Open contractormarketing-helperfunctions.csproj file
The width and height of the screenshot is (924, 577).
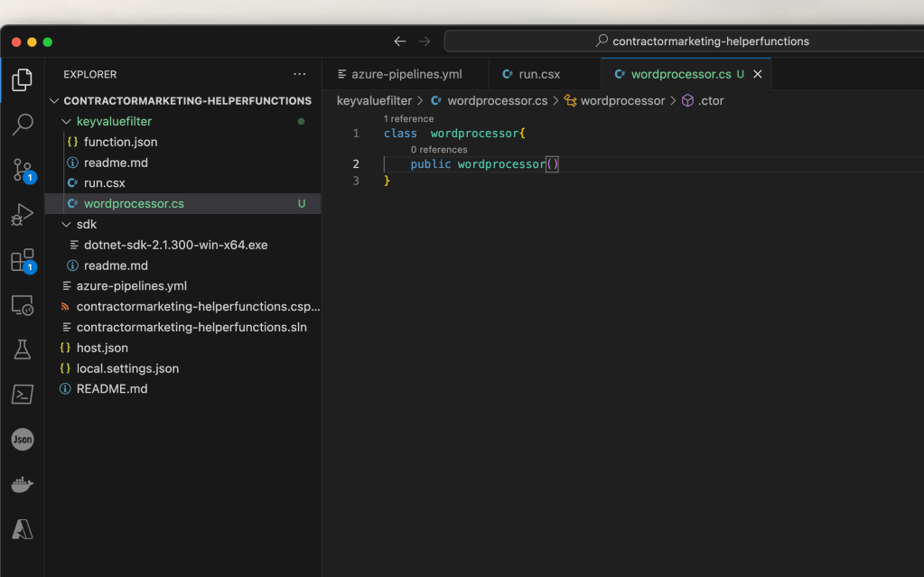(182, 306)
